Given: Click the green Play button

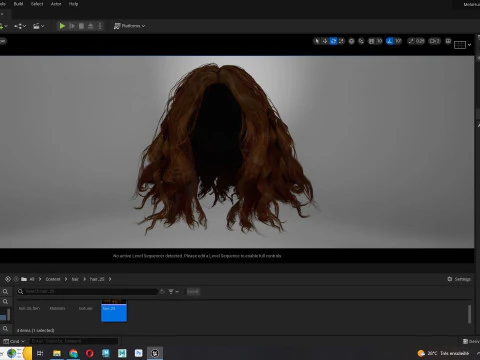Looking at the screenshot, I should coord(62,26).
